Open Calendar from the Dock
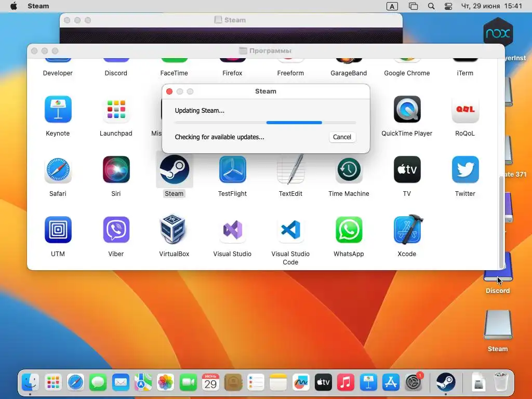Viewport: 532px width, 399px height. 211,382
